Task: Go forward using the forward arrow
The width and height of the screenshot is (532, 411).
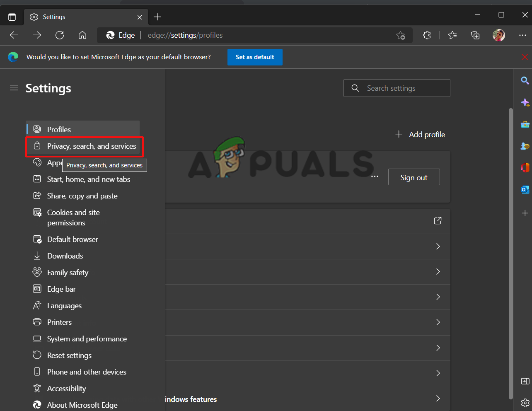Action: click(x=37, y=35)
